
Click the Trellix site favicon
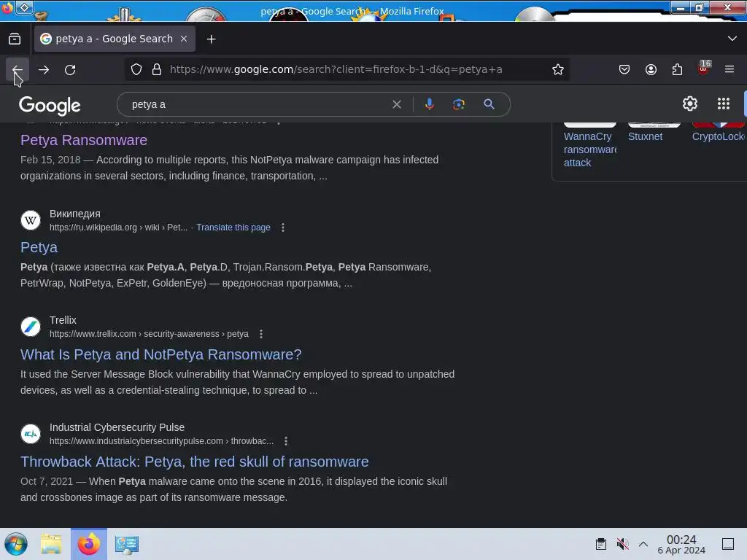point(31,327)
